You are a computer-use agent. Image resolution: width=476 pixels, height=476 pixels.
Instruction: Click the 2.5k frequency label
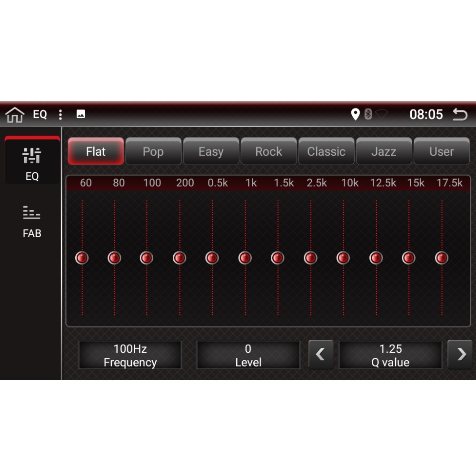tap(317, 183)
